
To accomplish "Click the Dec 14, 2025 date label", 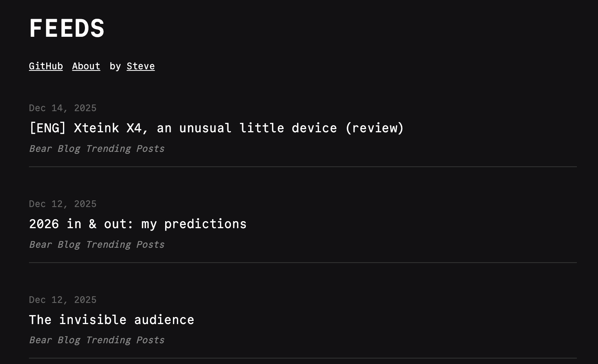I will (63, 108).
